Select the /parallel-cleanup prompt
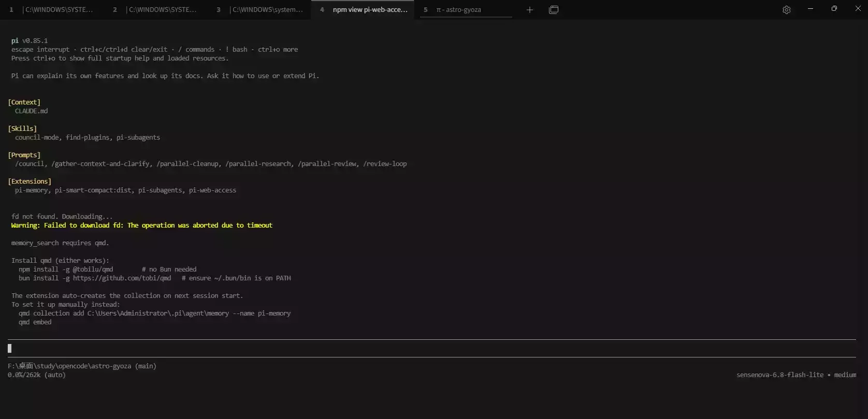 click(x=187, y=164)
